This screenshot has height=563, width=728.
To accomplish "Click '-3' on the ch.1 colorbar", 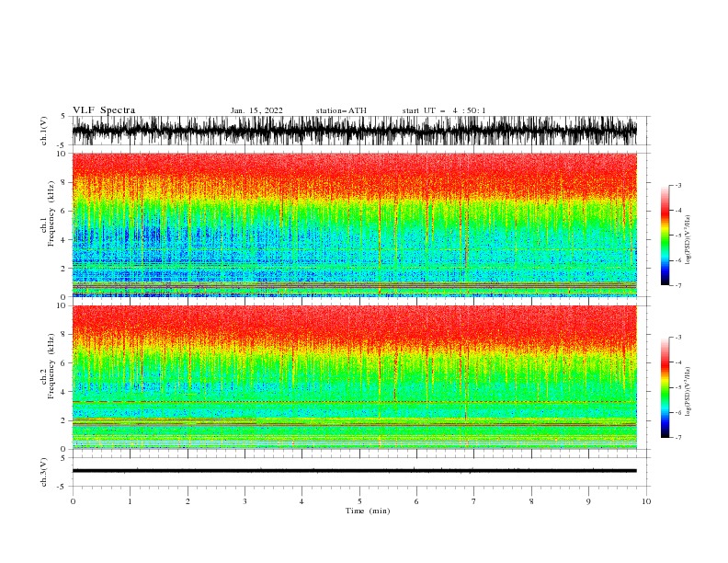I will click(677, 185).
